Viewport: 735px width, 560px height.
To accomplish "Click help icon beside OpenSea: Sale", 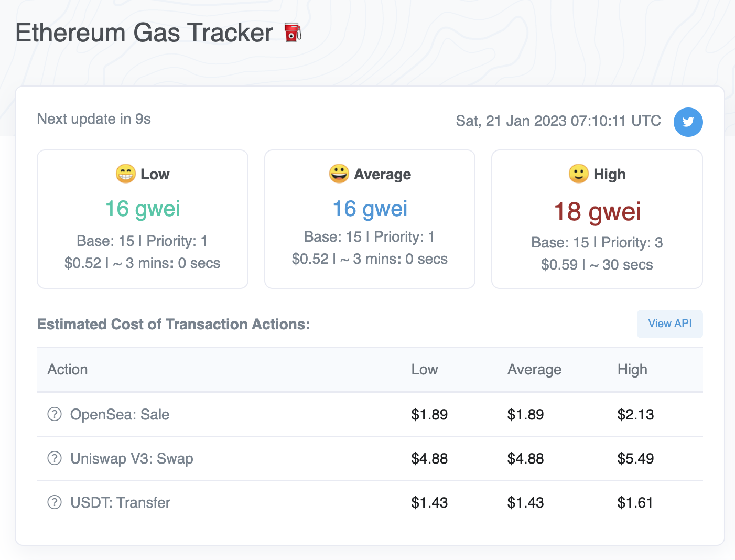I will click(x=55, y=414).
